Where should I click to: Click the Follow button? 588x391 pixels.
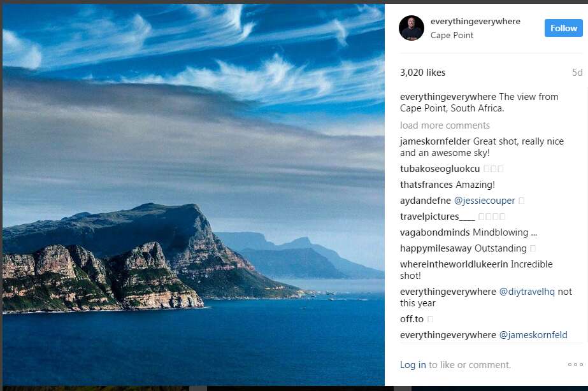[x=564, y=28]
